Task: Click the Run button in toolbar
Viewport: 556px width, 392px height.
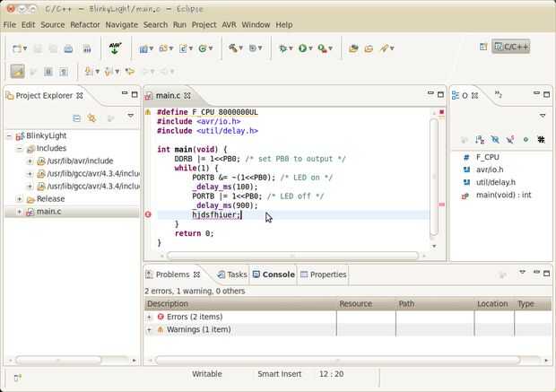Action: coord(302,48)
